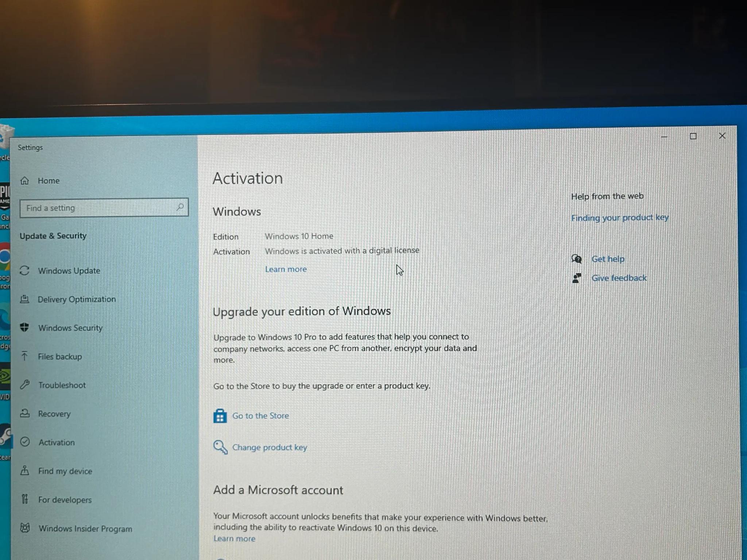
Task: Select the Troubleshoot wrench icon
Action: pos(25,385)
